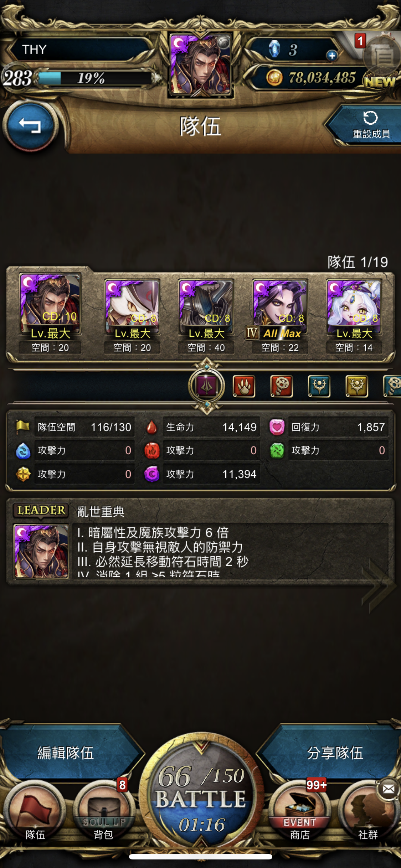
Task: Select the red key craft icon
Action: [282, 387]
